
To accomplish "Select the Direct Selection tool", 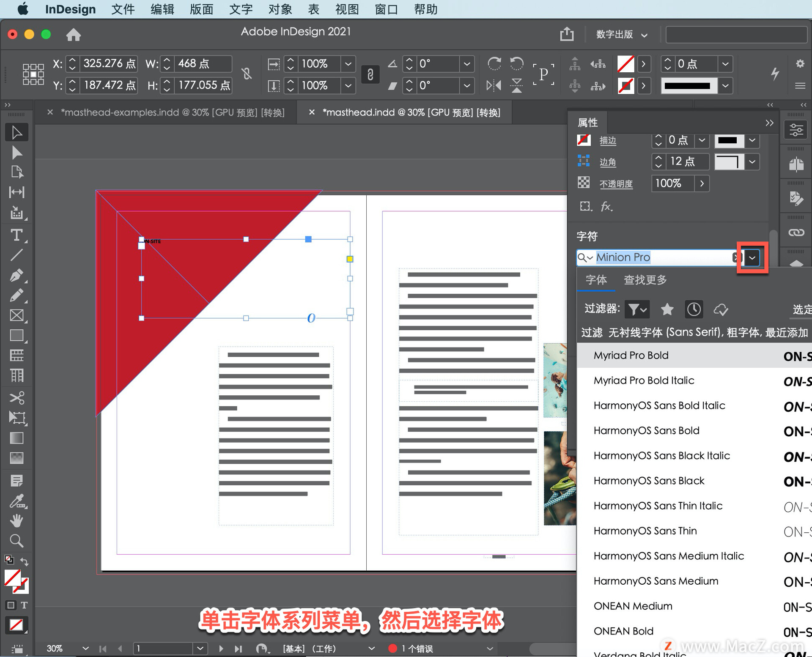I will [x=17, y=152].
